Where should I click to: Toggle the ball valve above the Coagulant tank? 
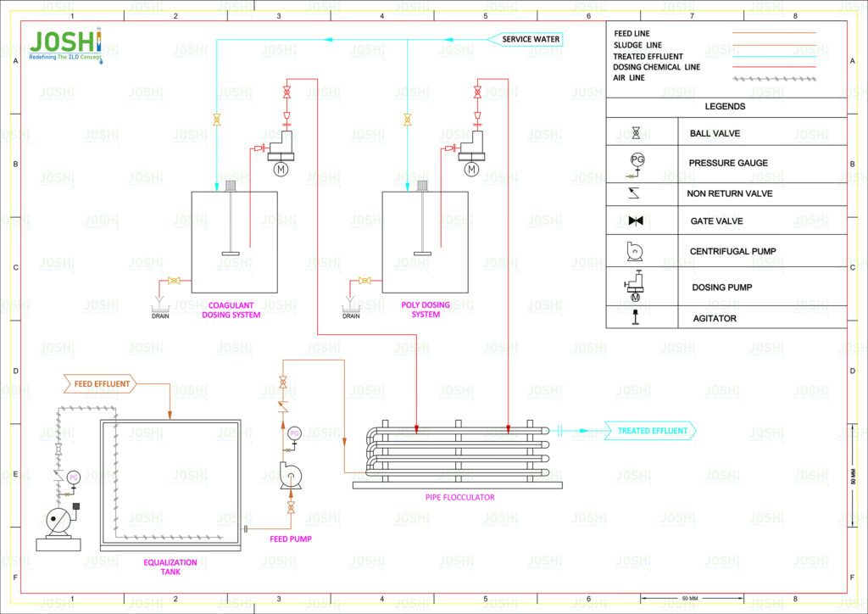(x=216, y=119)
